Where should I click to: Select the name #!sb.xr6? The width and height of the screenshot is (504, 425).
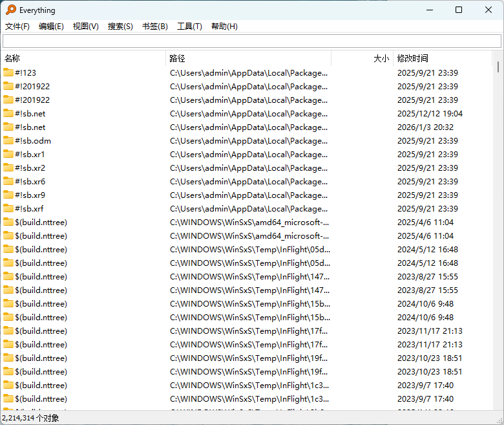[30, 182]
